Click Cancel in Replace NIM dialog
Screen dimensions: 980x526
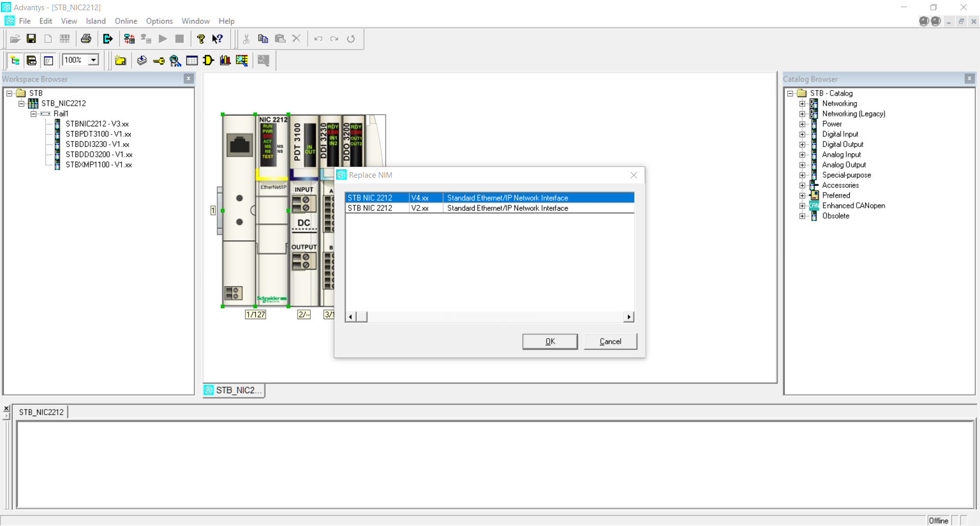(x=610, y=342)
